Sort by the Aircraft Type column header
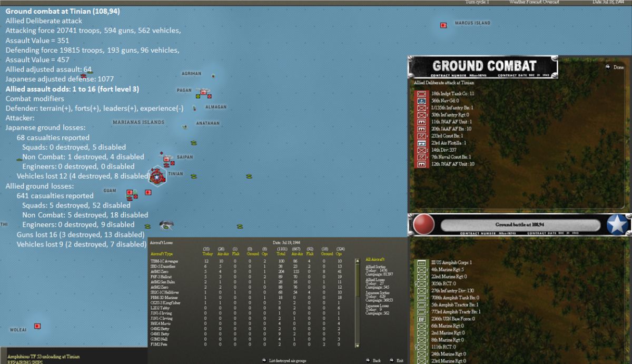 coord(161,253)
